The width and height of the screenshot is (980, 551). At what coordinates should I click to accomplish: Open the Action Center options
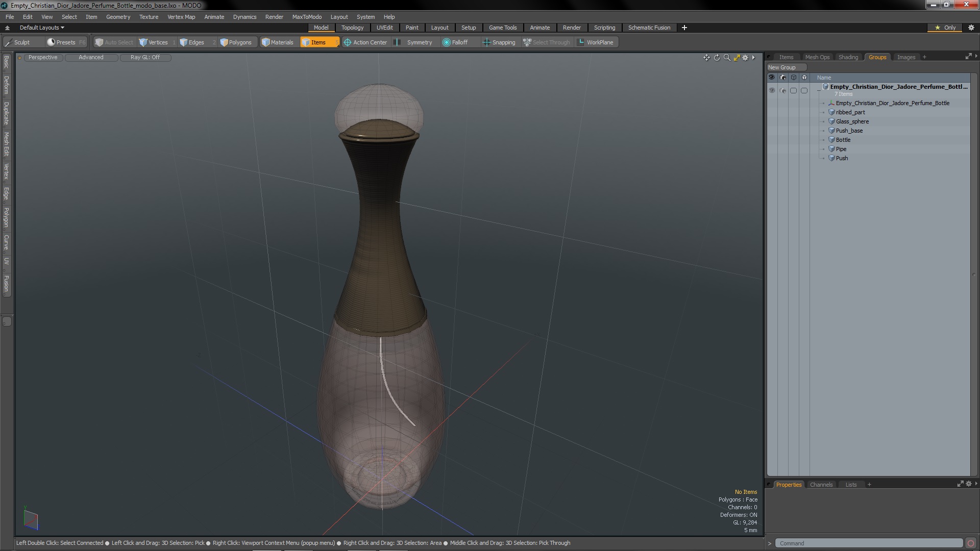click(x=365, y=42)
